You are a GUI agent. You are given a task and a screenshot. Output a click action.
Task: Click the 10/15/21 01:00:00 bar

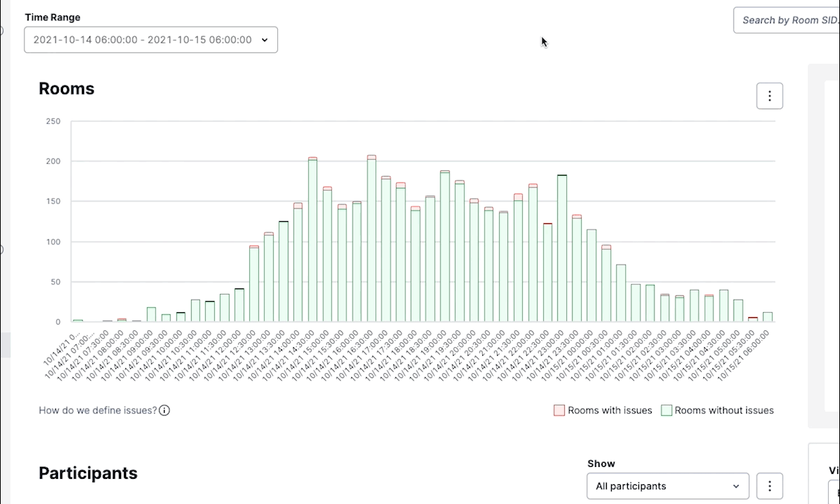(x=621, y=293)
